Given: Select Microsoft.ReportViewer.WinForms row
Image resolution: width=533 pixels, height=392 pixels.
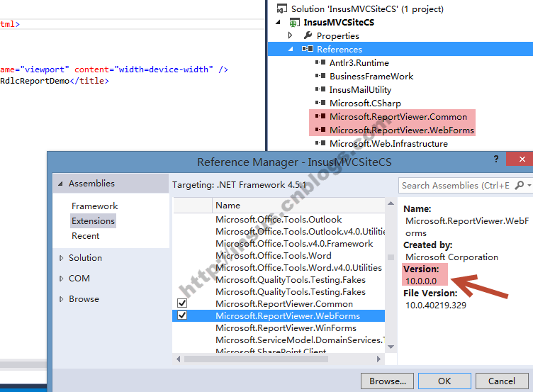Looking at the screenshot, I should [x=279, y=328].
